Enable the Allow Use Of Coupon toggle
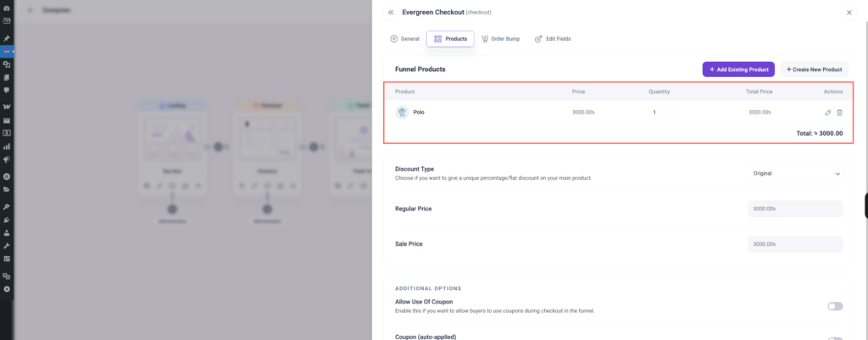Image resolution: width=868 pixels, height=340 pixels. tap(835, 306)
